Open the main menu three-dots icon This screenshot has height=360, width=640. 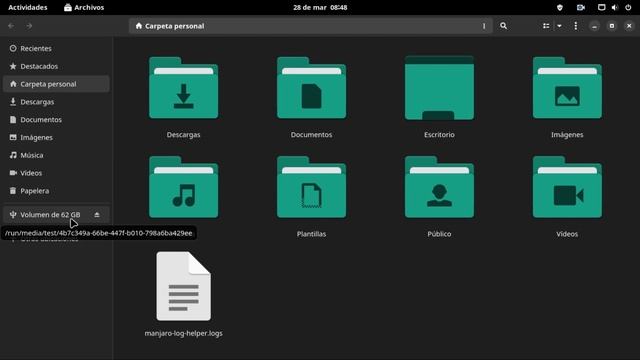576,26
